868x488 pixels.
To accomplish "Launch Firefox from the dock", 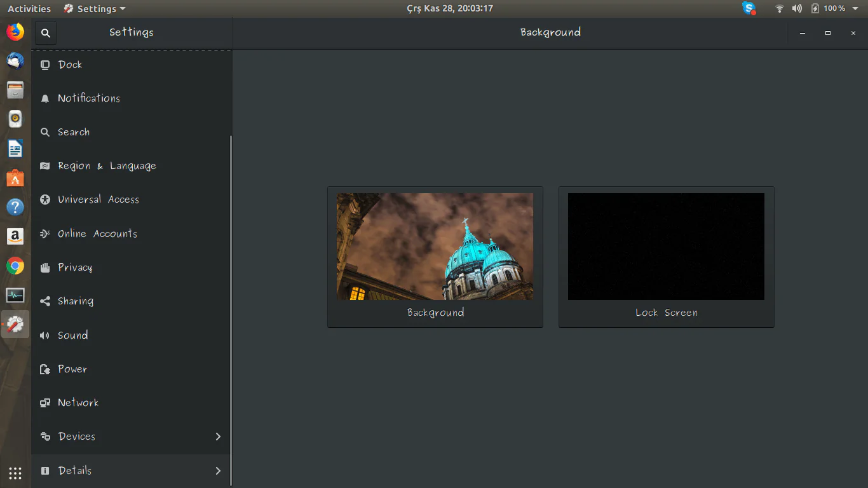I will pyautogui.click(x=15, y=32).
